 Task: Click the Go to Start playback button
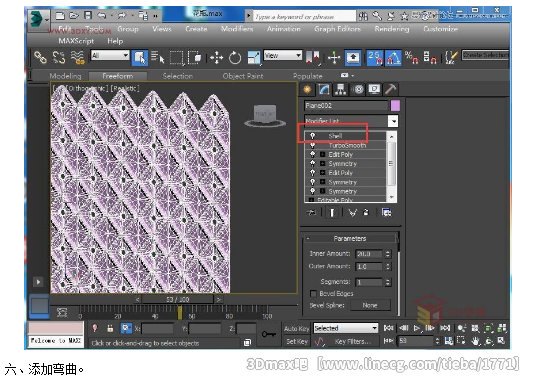[x=388, y=328]
